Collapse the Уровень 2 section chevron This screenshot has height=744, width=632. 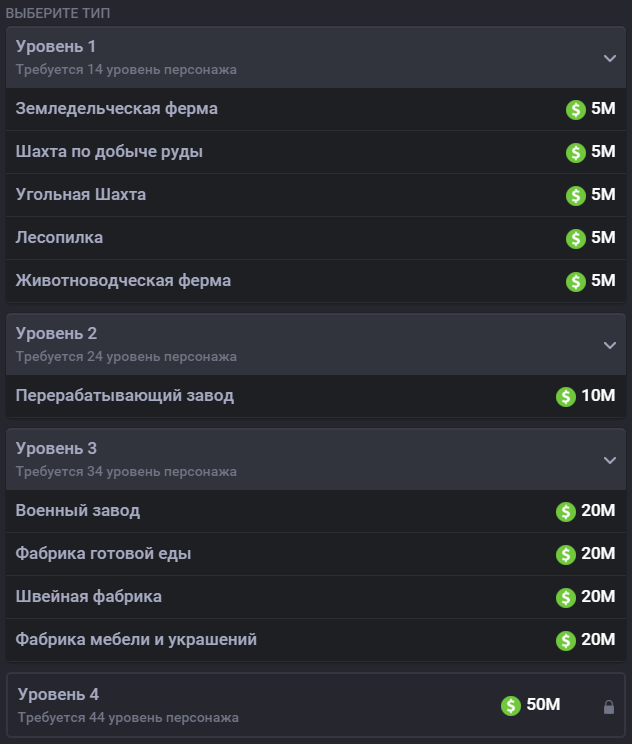point(609,345)
